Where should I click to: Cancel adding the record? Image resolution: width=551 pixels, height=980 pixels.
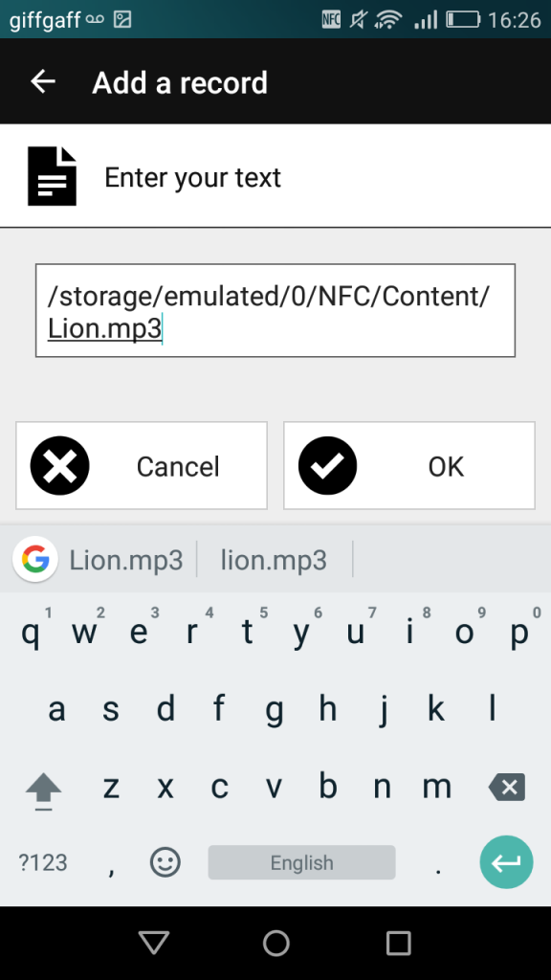pos(142,466)
